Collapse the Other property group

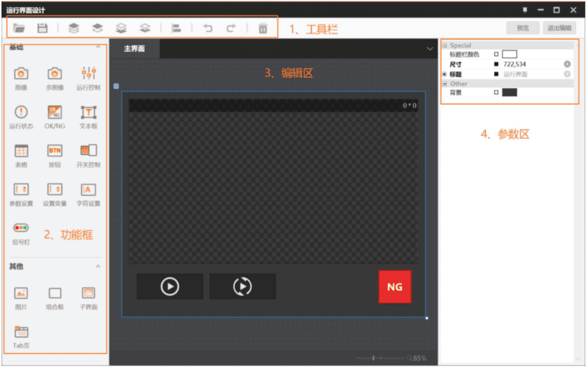point(445,84)
